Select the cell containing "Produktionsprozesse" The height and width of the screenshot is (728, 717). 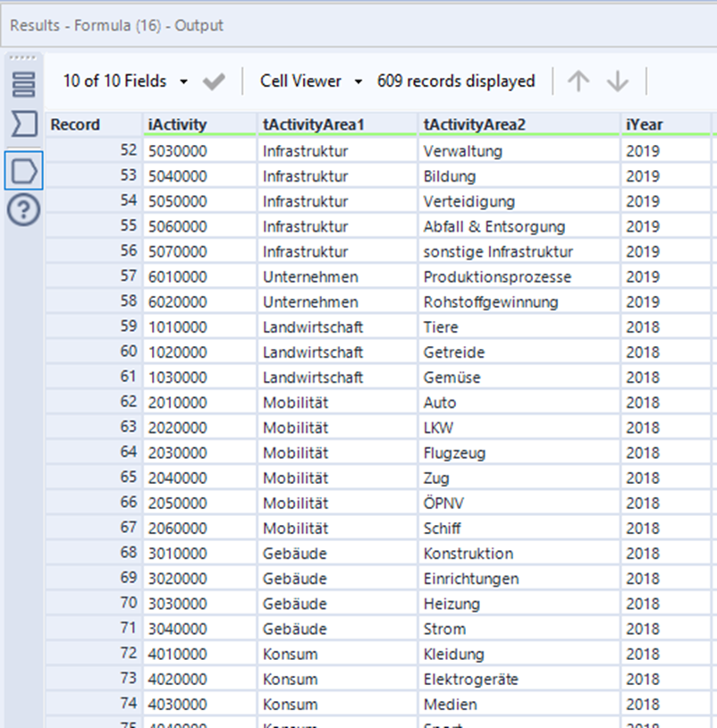(497, 277)
